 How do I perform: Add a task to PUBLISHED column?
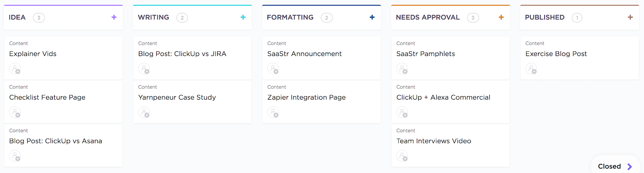[x=630, y=17]
